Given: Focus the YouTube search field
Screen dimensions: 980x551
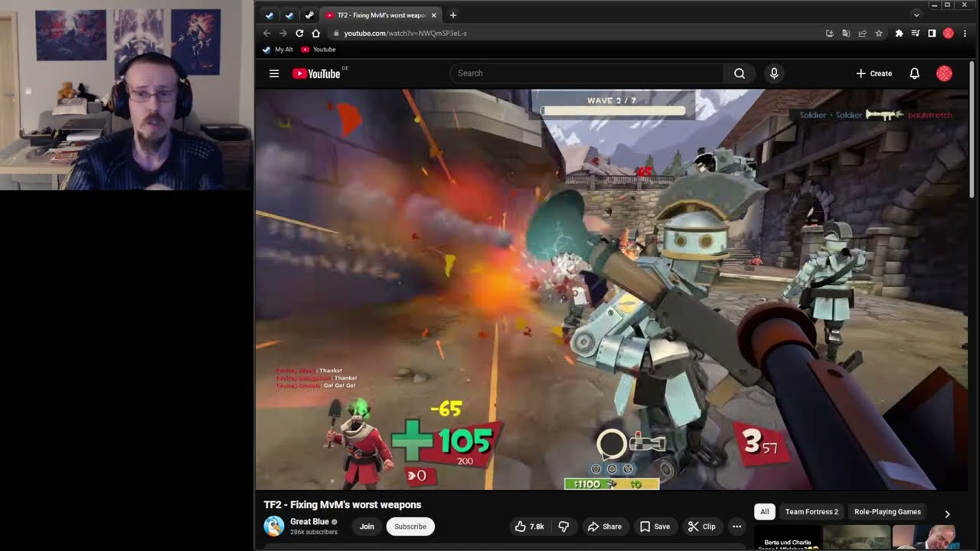Looking at the screenshot, I should [586, 73].
